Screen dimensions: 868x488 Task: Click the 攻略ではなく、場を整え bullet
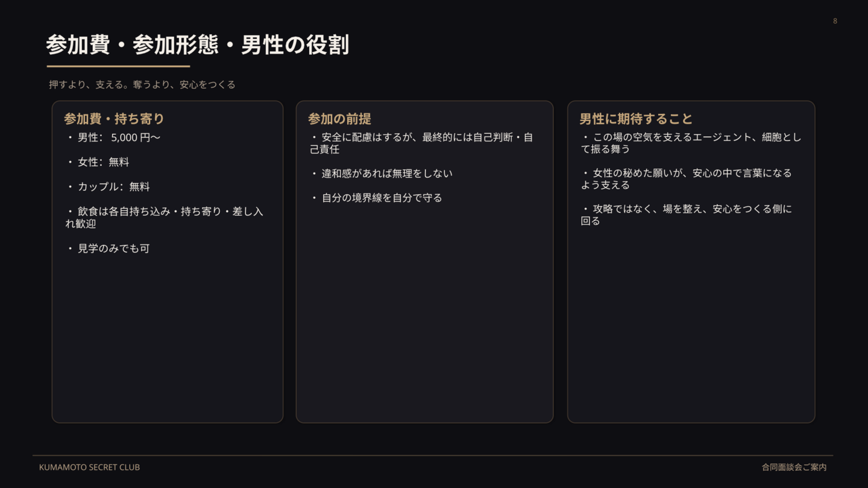[x=686, y=215]
